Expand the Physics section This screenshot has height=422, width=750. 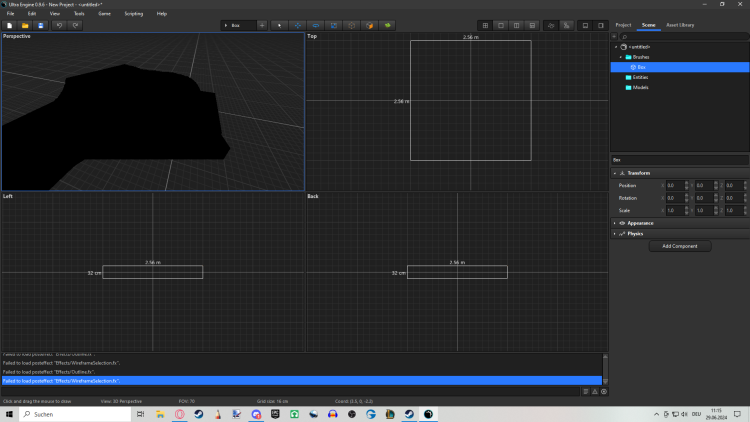pos(635,234)
